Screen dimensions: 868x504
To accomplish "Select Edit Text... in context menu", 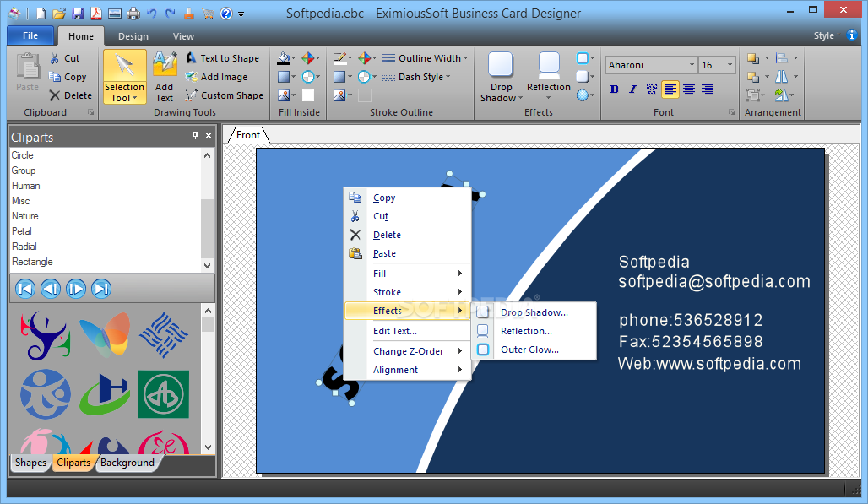I will [x=408, y=331].
